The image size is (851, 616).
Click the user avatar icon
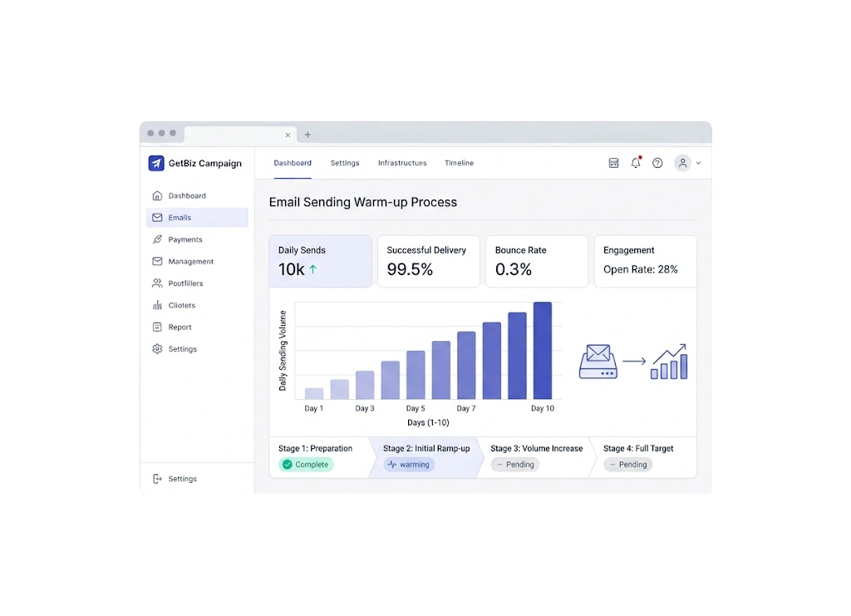(x=683, y=163)
